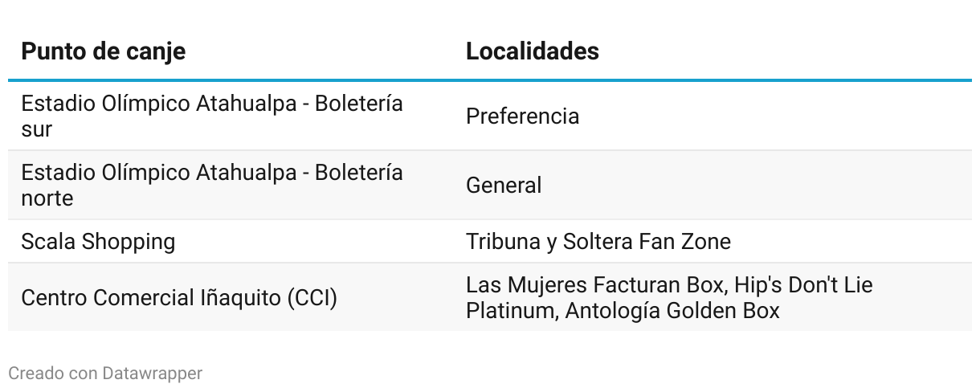This screenshot has width=980, height=392.
Task: Click the word 'Platinum' in the last row
Action: (x=508, y=311)
